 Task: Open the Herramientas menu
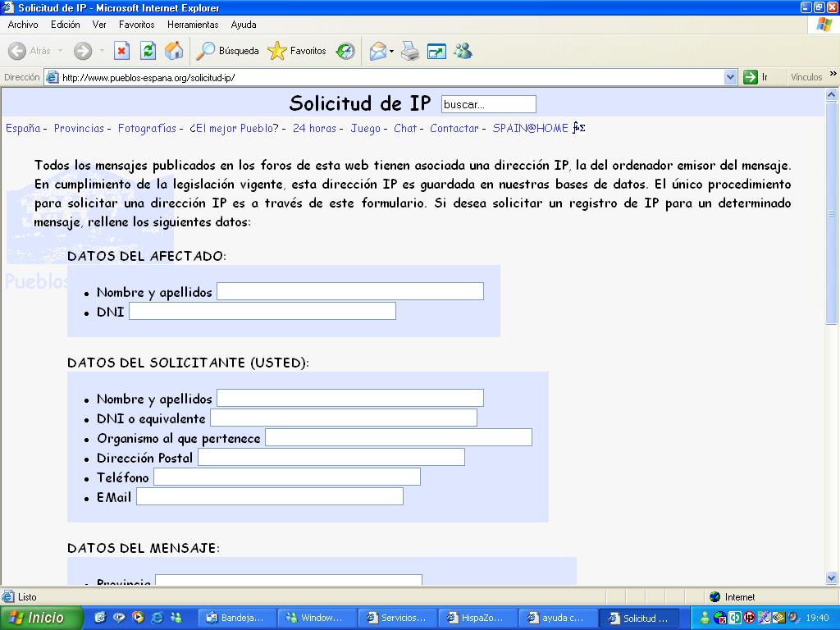pyautogui.click(x=193, y=25)
